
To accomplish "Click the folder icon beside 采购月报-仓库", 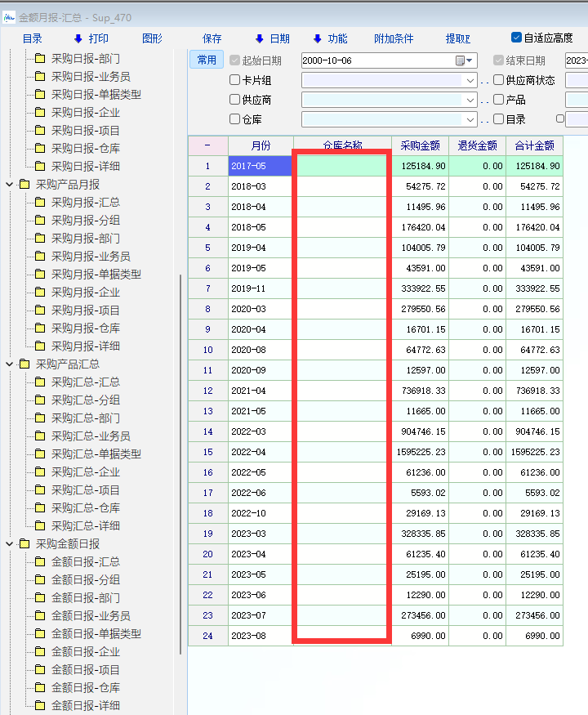I will [40, 328].
